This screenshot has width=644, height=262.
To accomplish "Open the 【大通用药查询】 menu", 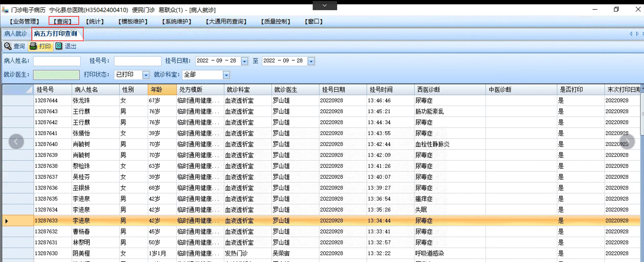I will point(226,22).
